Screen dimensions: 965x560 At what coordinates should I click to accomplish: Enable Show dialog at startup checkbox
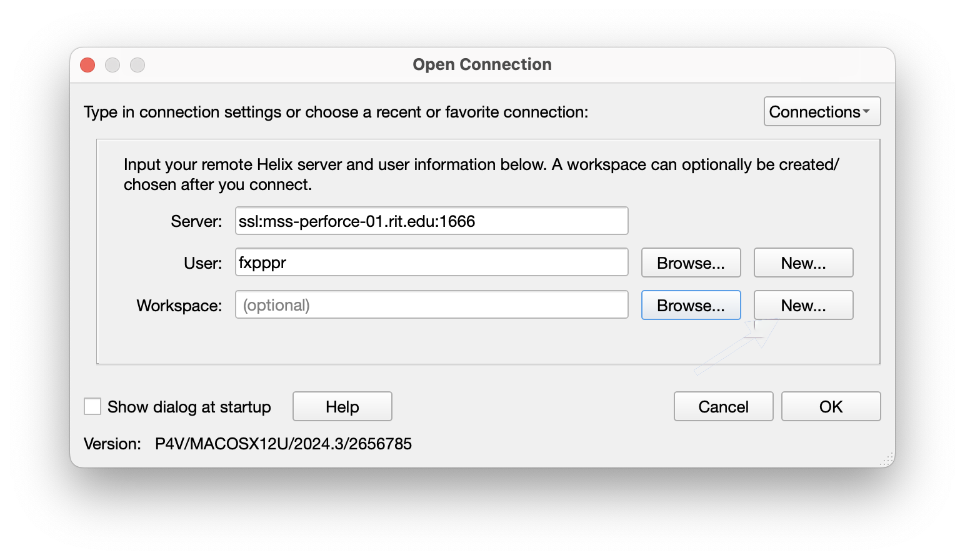[92, 407]
